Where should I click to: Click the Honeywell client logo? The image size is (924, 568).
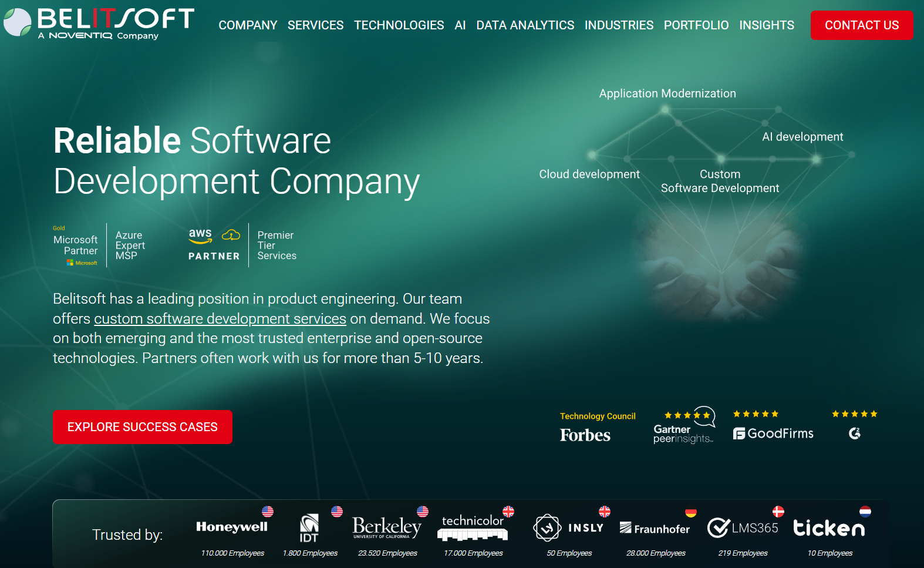tap(232, 527)
